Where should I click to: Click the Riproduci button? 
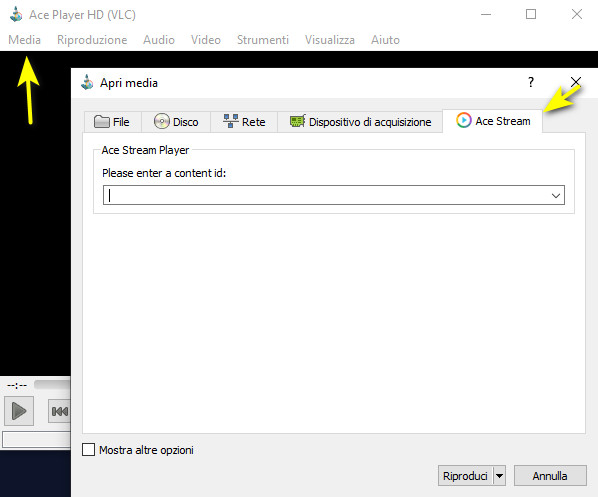pyautogui.click(x=465, y=476)
